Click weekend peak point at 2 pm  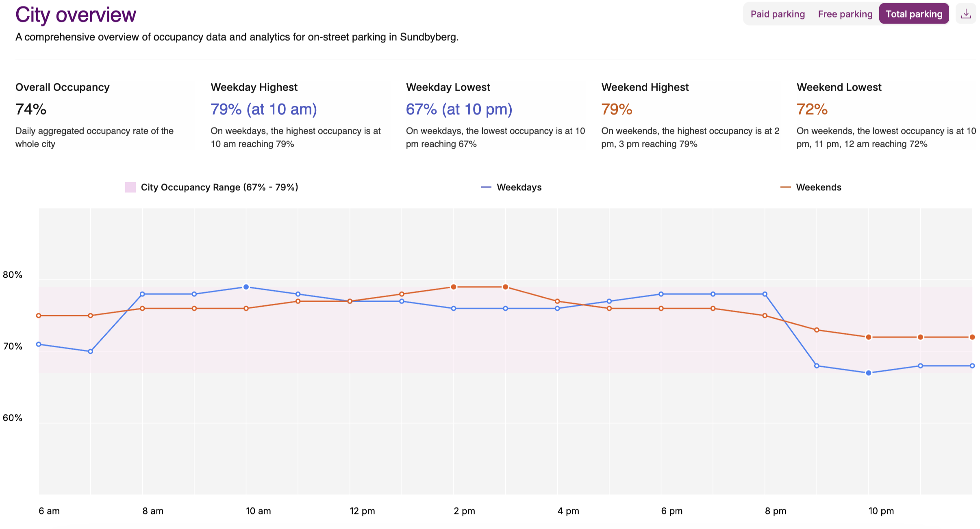point(454,287)
